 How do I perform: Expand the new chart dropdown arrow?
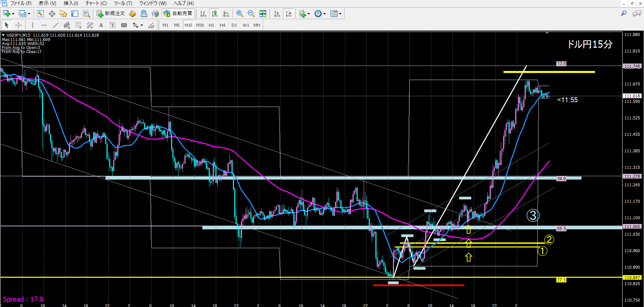point(13,14)
